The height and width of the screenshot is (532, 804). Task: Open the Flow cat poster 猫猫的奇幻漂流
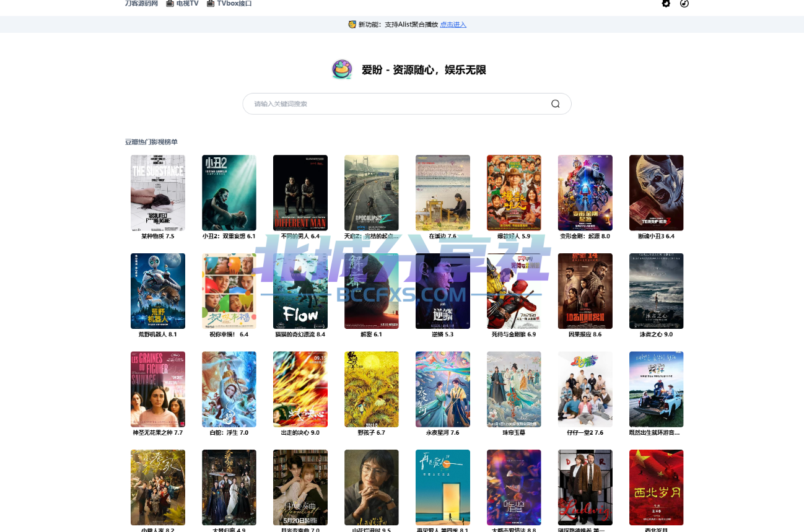tap(300, 291)
